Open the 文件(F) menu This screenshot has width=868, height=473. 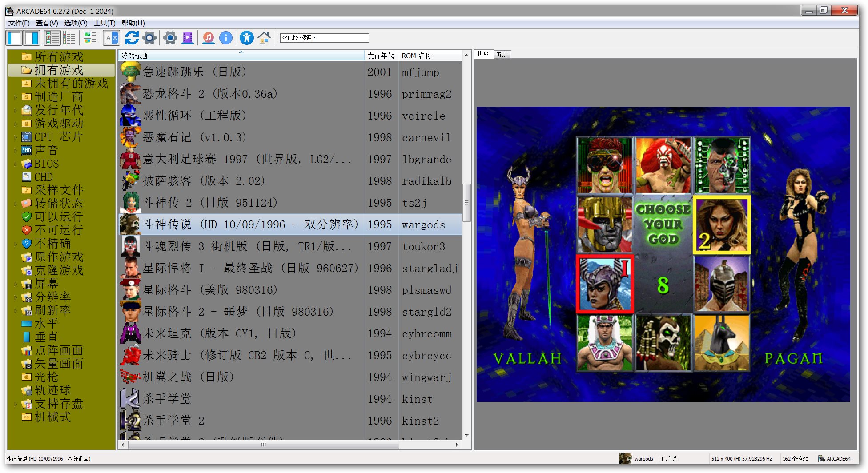pos(19,23)
